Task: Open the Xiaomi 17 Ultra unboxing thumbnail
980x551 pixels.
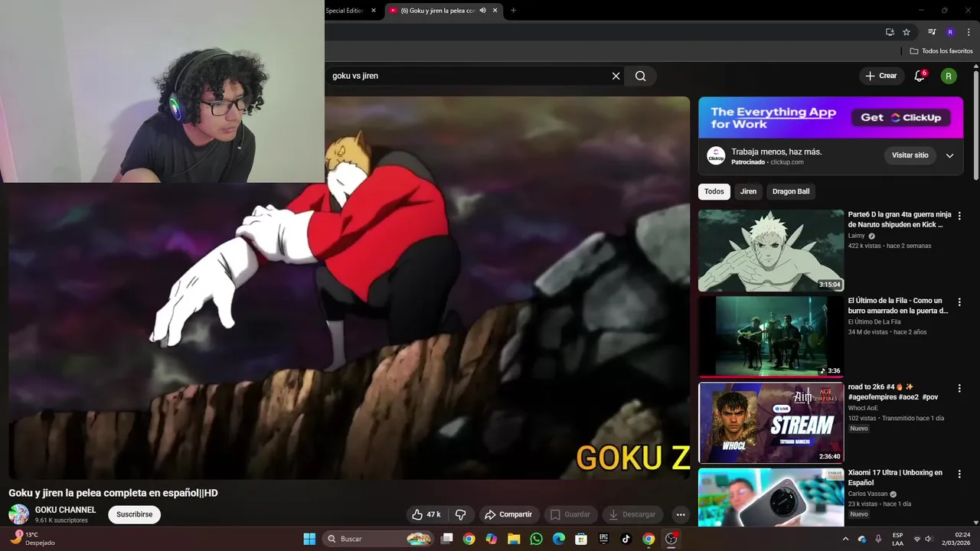Action: pos(771,497)
